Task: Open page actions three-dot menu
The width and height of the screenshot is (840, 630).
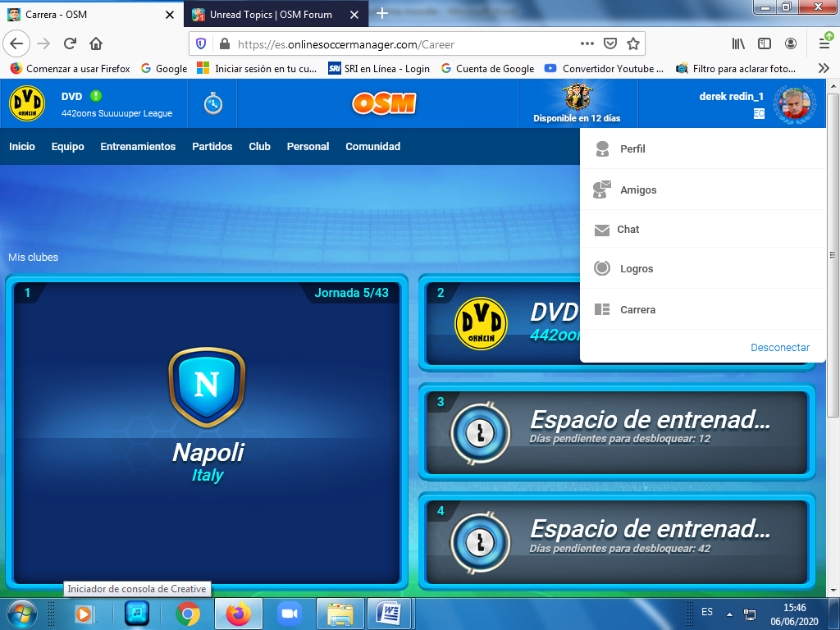Action: [x=587, y=43]
